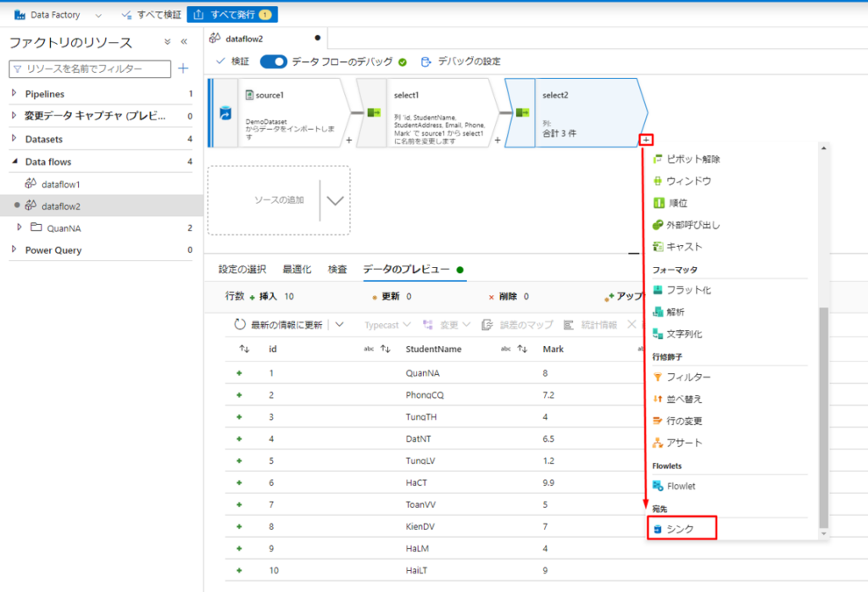Open dataflow1 in the resource tree

point(60,184)
